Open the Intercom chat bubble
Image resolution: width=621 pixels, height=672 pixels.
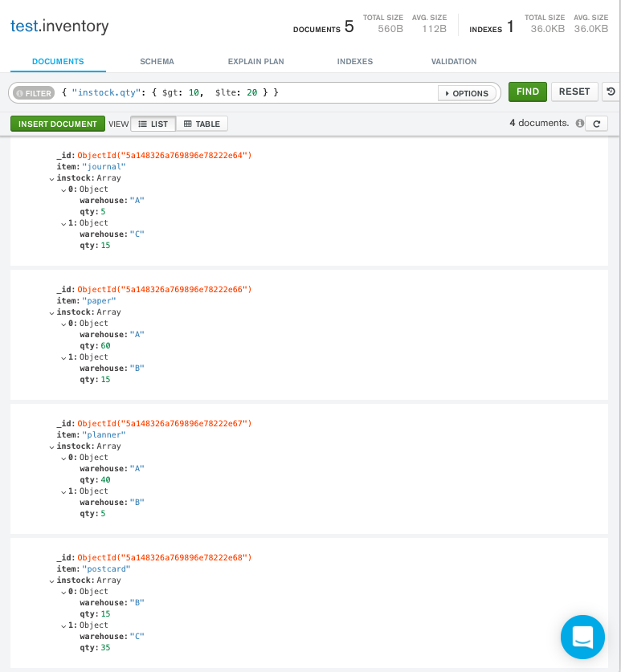582,637
